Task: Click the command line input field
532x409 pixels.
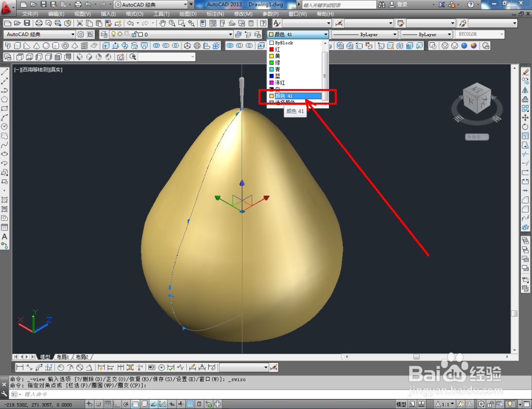Action: tap(272, 394)
